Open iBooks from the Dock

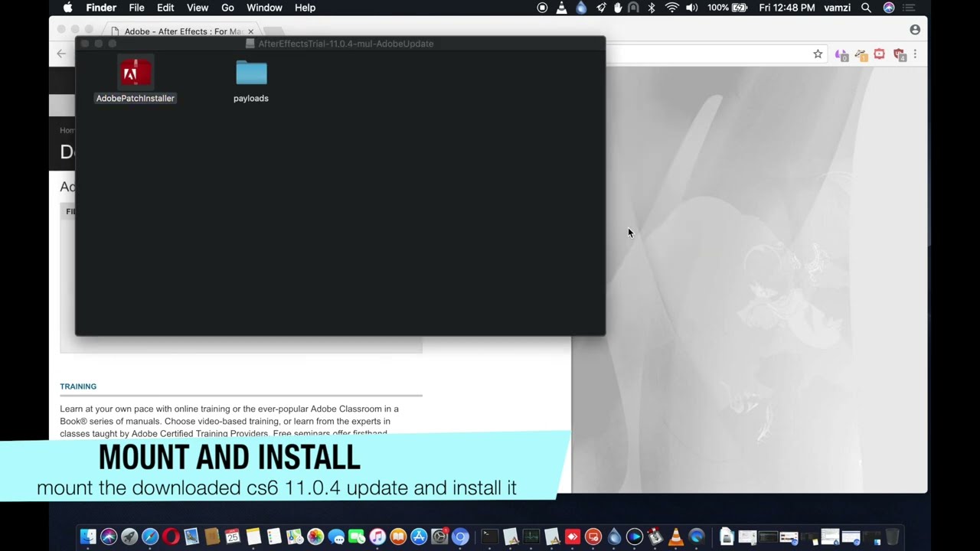pyautogui.click(x=398, y=537)
